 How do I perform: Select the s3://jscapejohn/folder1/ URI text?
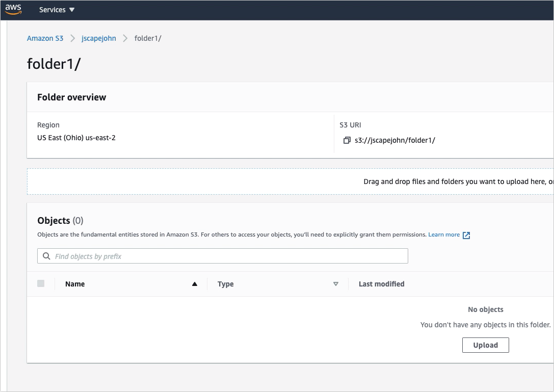pyautogui.click(x=394, y=140)
